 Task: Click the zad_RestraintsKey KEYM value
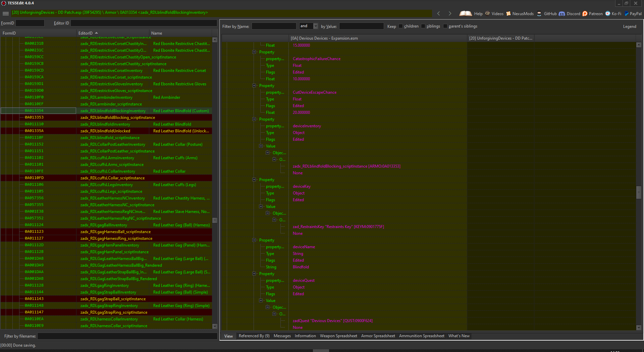[x=338, y=227]
